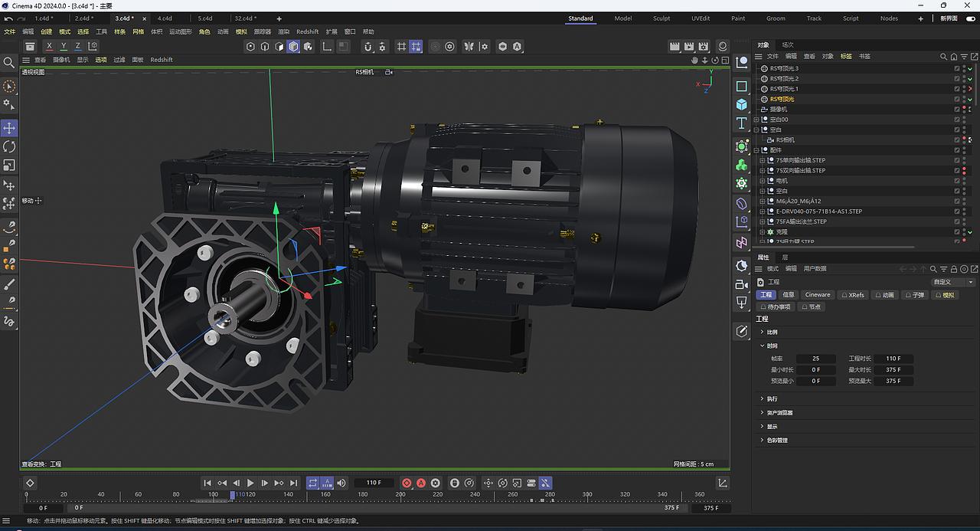Image resolution: width=980 pixels, height=531 pixels.
Task: Click the 待办事项 tab button
Action: [776, 306]
